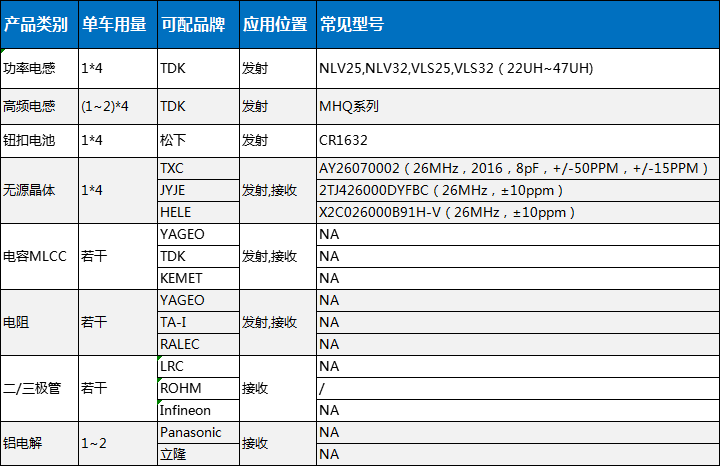This screenshot has height=467, width=720.
Task: Click the CR1632 cell
Action: point(518,141)
